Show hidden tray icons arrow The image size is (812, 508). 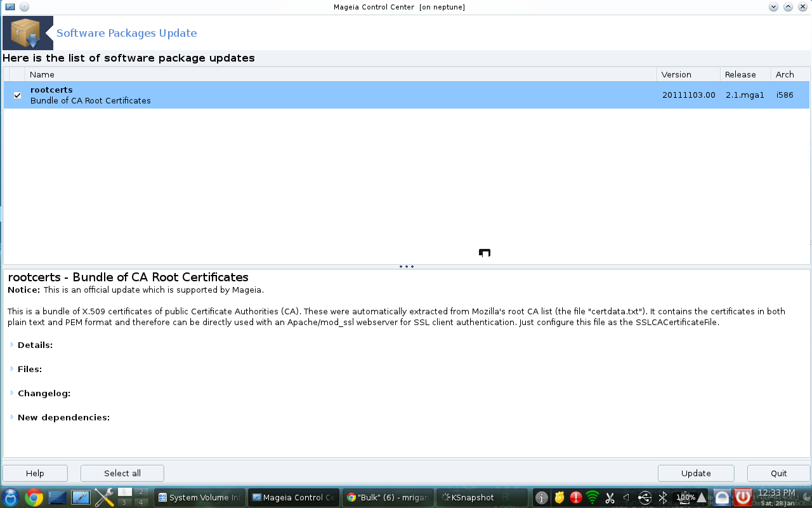pos(702,497)
